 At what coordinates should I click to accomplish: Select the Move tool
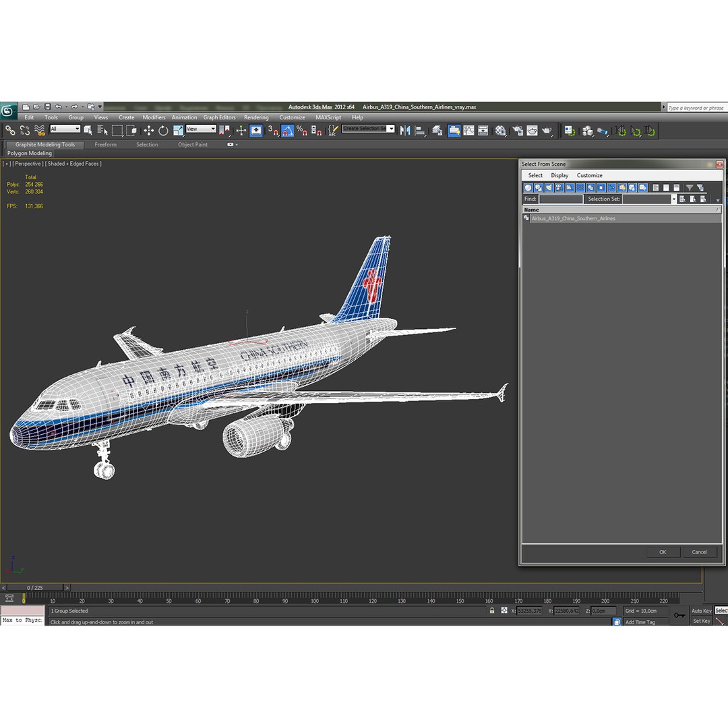[x=148, y=131]
